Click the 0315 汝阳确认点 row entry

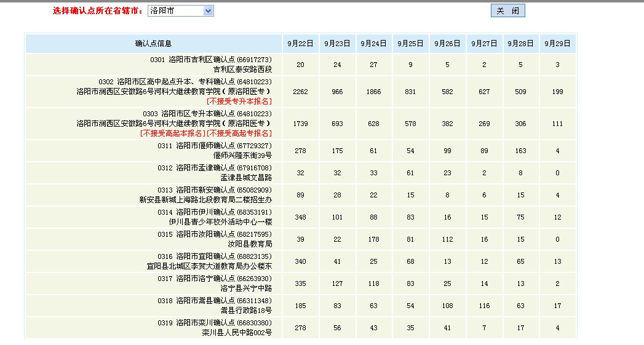click(215, 234)
